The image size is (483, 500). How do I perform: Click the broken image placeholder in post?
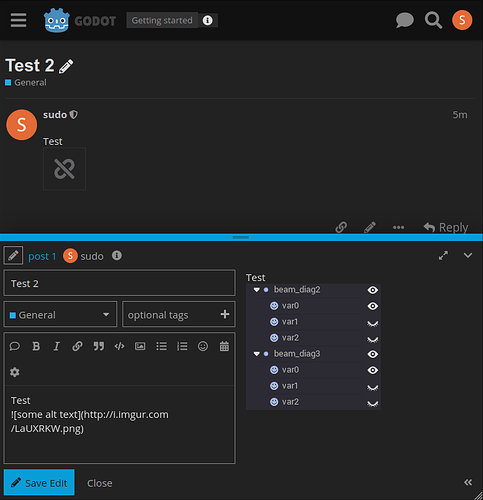[64, 169]
